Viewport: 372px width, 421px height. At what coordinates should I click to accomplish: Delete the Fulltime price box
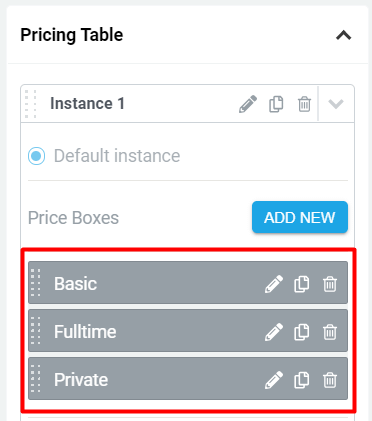(x=330, y=332)
